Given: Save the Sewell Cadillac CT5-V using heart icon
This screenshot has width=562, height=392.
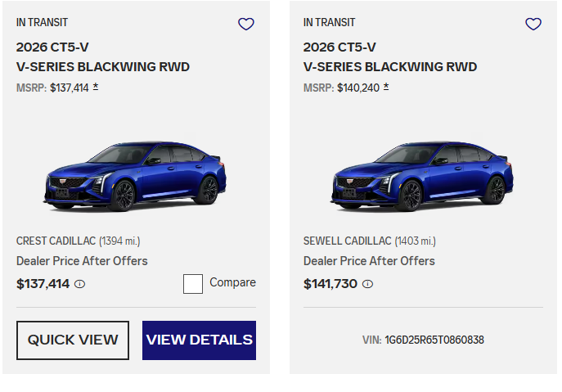Looking at the screenshot, I should pyautogui.click(x=533, y=25).
